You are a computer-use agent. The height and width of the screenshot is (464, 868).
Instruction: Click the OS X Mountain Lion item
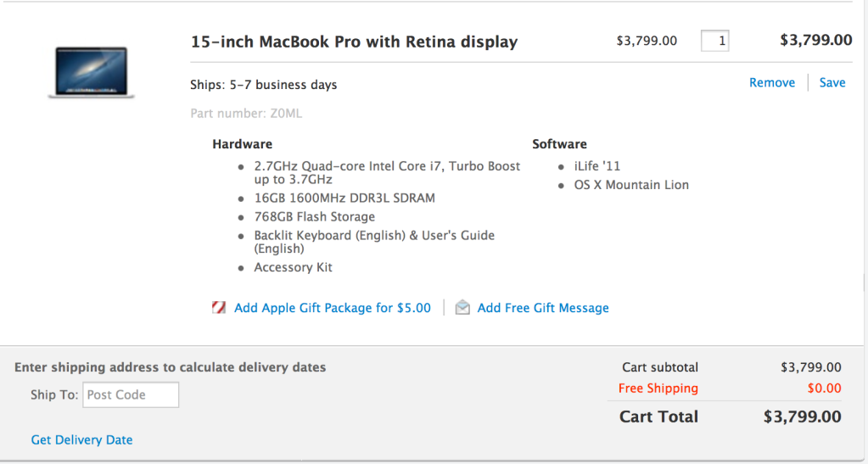click(x=631, y=185)
